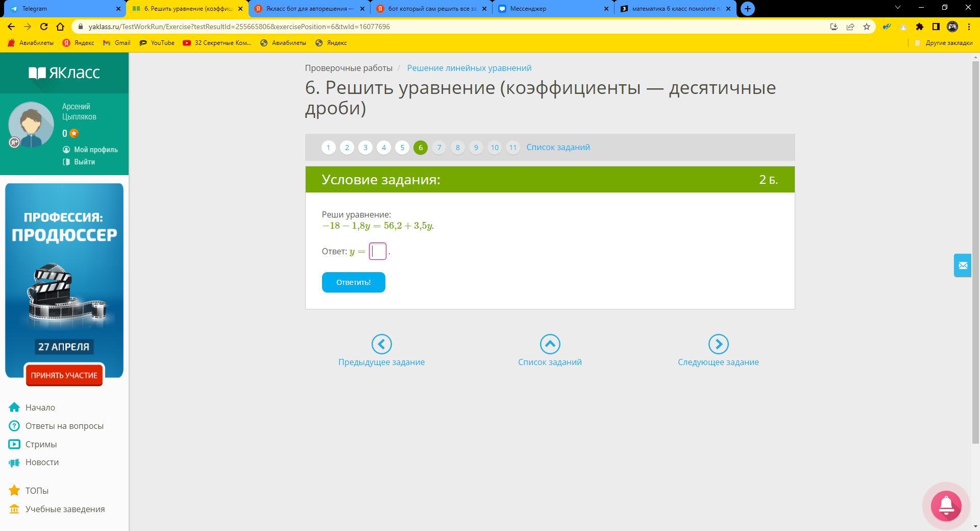The height and width of the screenshot is (531, 980).
Task: Go to exercise number 8
Action: click(457, 148)
